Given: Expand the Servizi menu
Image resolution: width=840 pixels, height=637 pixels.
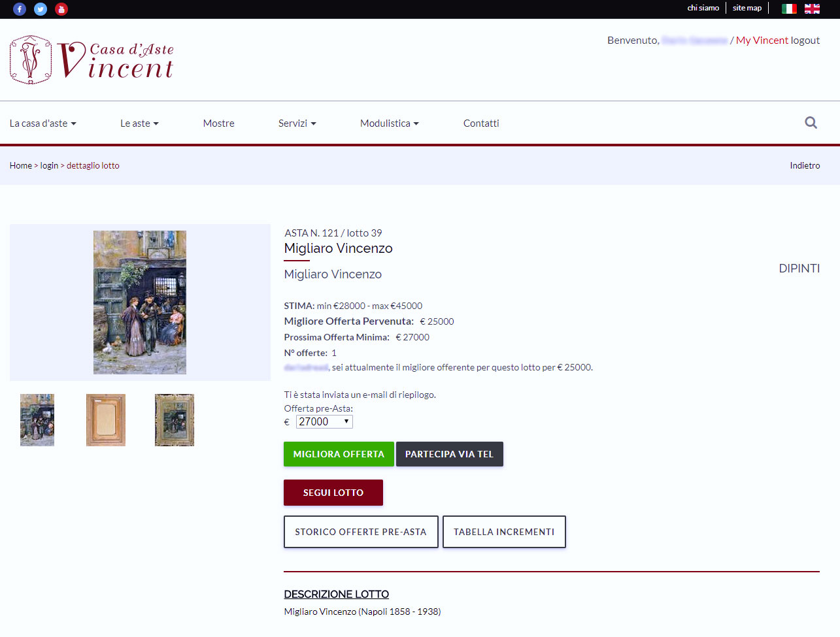Looking at the screenshot, I should (297, 123).
